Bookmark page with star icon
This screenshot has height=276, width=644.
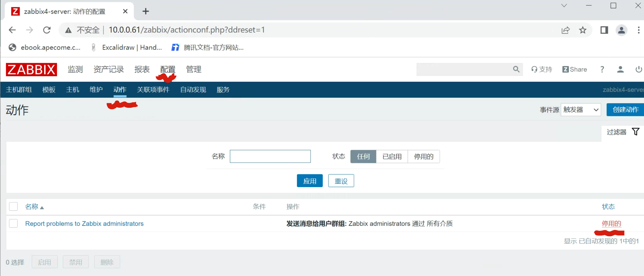pyautogui.click(x=583, y=30)
